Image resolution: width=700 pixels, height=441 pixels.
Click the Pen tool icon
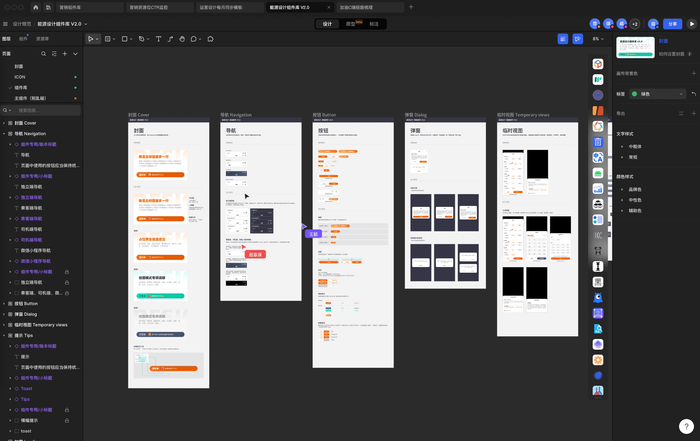(143, 39)
